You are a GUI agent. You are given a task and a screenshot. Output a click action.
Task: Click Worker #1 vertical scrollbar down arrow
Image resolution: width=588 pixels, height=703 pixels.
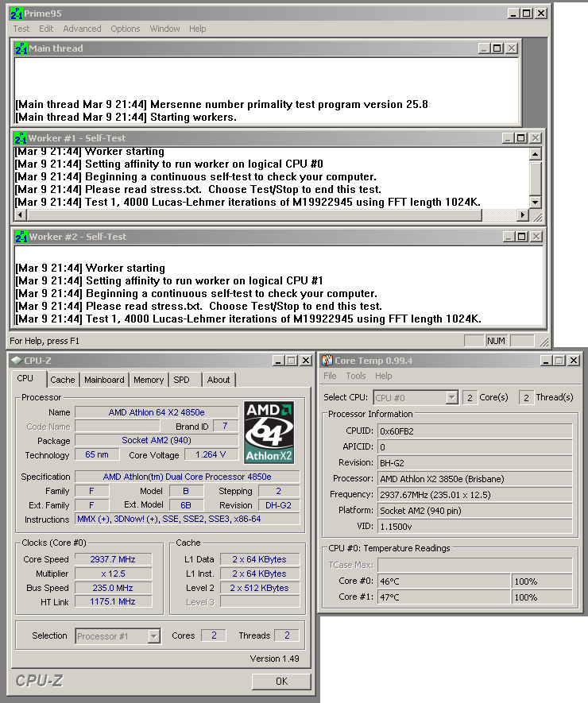[x=535, y=202]
